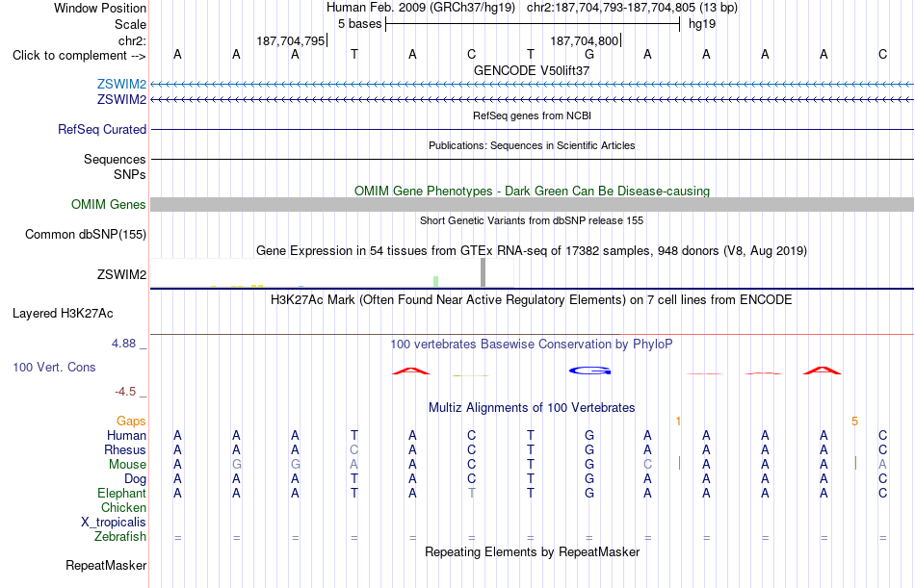Open the GTEx Gene Expression track title
Viewport: 915px width, 588px height.
[x=532, y=251]
